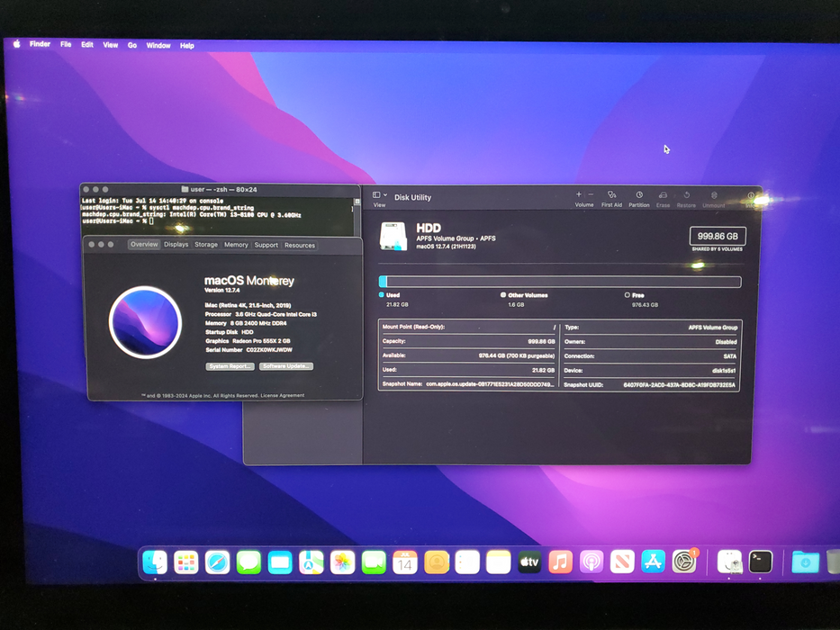Open the View menu in the menu bar

point(111,45)
